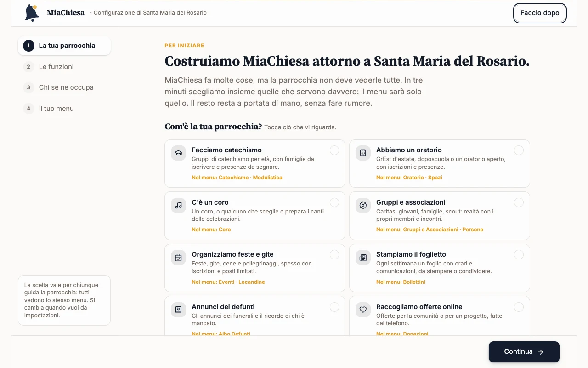The image size is (588, 368).
Task: Click 'Nel menu: Gruppi e Associazioni · Persone' text
Action: tap(430, 230)
